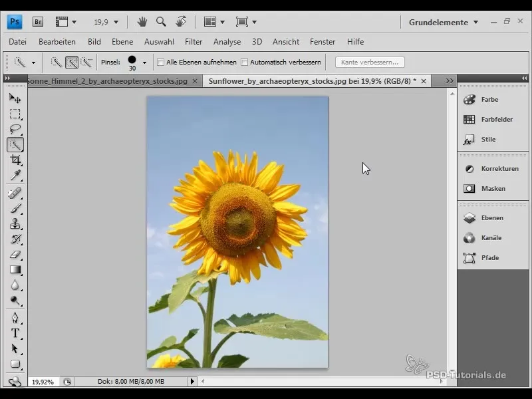The image size is (532, 399).
Task: Launch Adobe Bridge from the Br icon
Action: pyautogui.click(x=38, y=22)
